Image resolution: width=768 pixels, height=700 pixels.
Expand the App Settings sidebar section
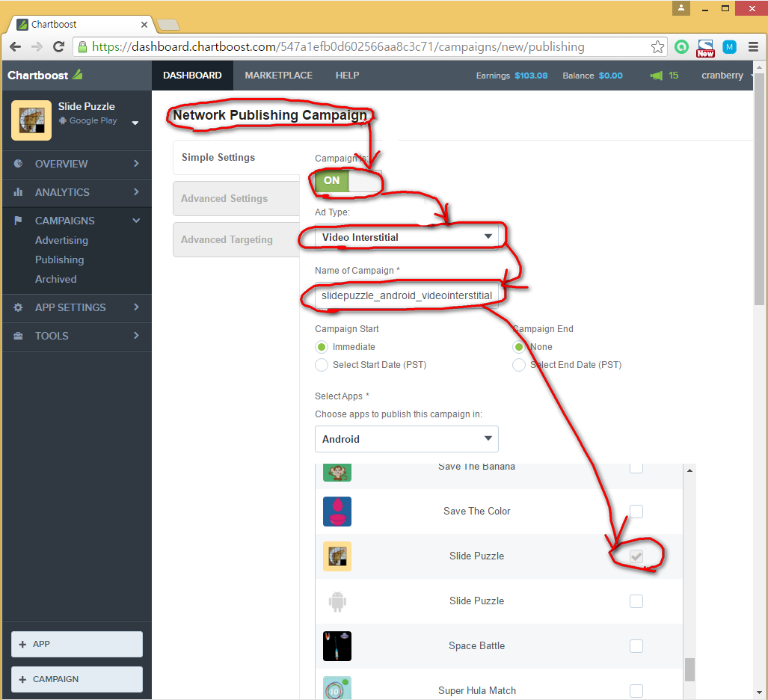pos(136,307)
